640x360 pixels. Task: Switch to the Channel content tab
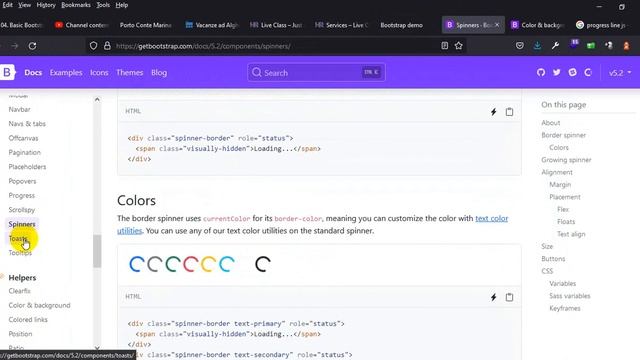(x=81, y=25)
